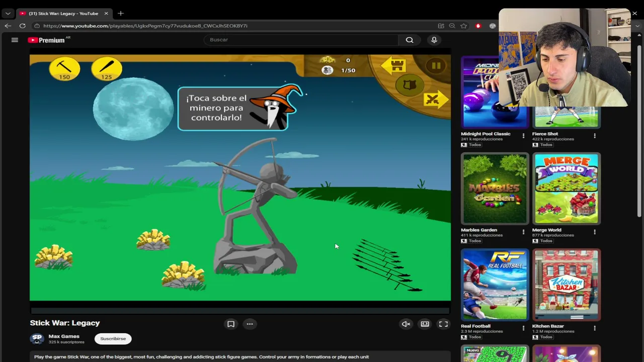Screen dimensions: 644x362
Task: Subscribe to Max Games with Suscribirse
Action: (x=113, y=339)
